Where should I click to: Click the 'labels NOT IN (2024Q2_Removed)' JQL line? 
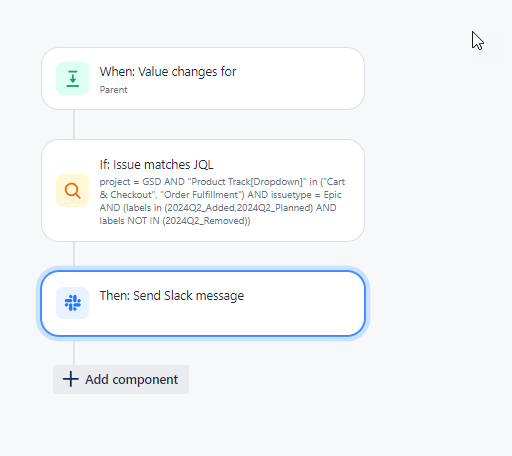tap(175, 221)
